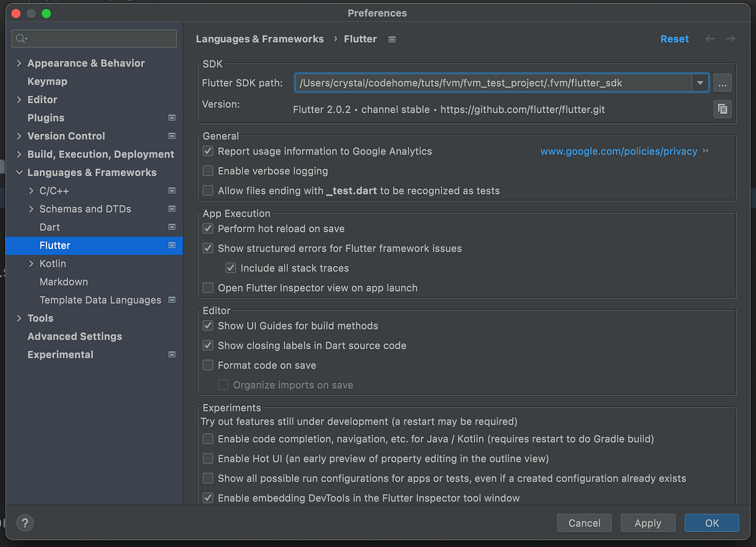Toggle Report usage information to Google Analytics

pos(208,151)
